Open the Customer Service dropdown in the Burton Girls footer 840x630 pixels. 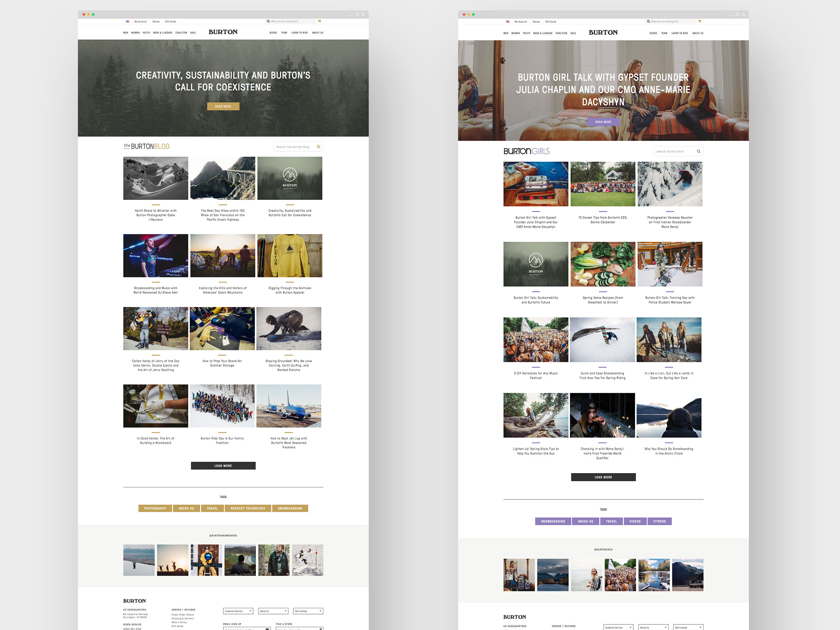point(618,627)
